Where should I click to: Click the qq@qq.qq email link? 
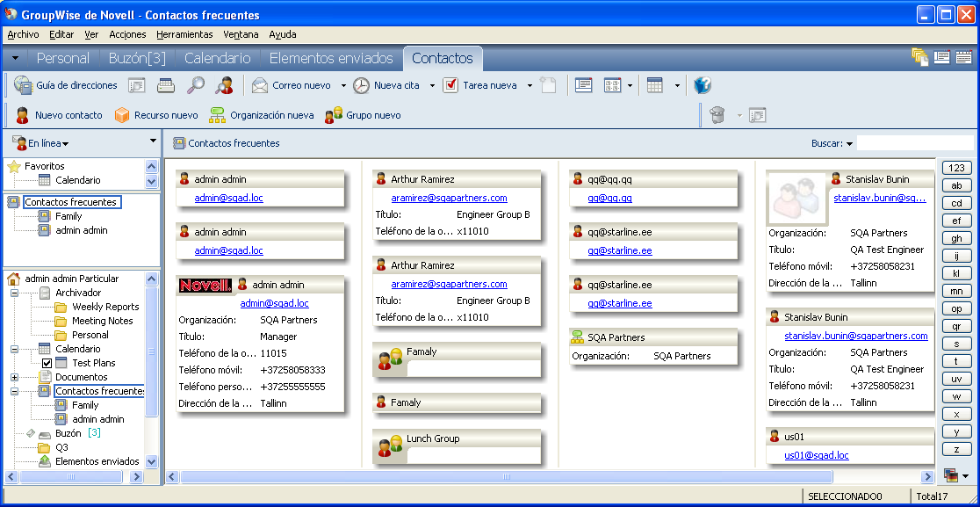pos(609,199)
